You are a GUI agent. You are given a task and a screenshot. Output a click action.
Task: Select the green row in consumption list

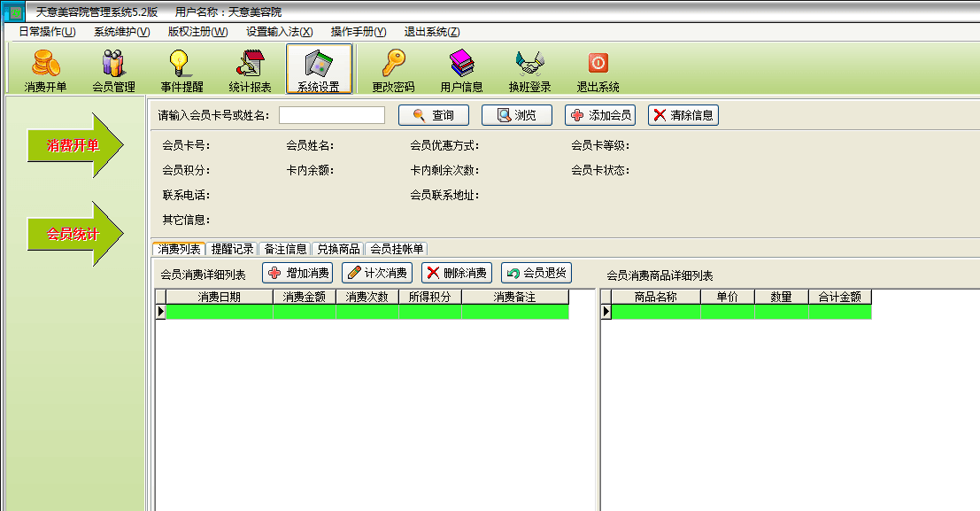(367, 312)
